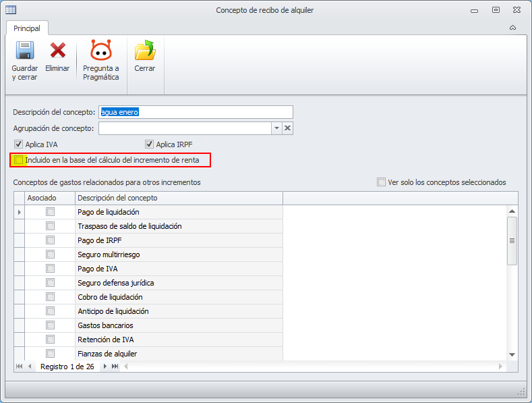Viewport: 532px width, 403px height.
Task: Select the Pago de liquidación row text
Action: (x=109, y=212)
